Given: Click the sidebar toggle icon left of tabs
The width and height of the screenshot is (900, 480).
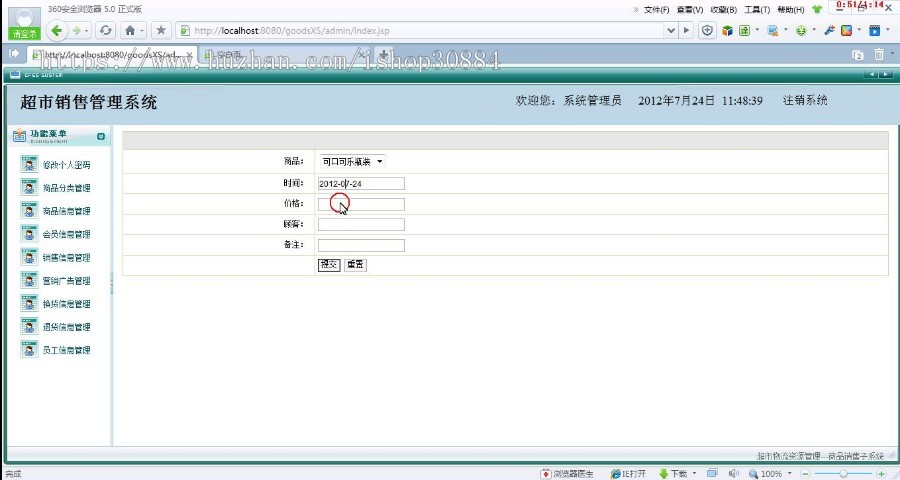Looking at the screenshot, I should coord(14,53).
